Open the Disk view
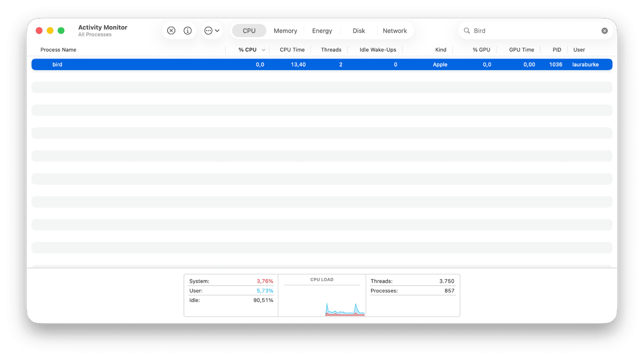 (x=358, y=30)
